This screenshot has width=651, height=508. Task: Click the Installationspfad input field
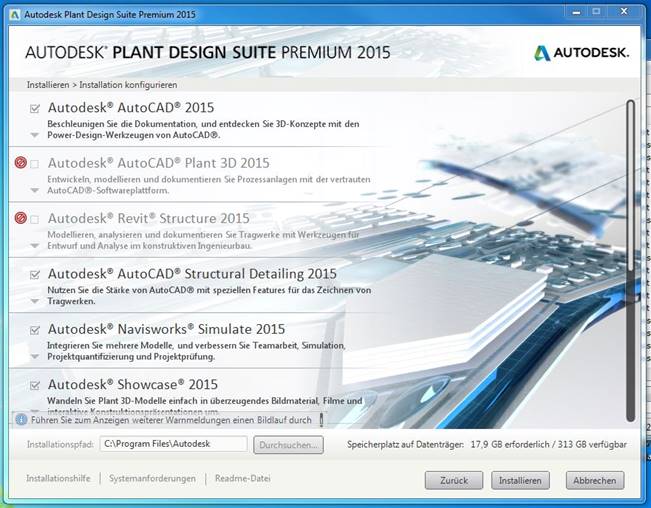174,444
